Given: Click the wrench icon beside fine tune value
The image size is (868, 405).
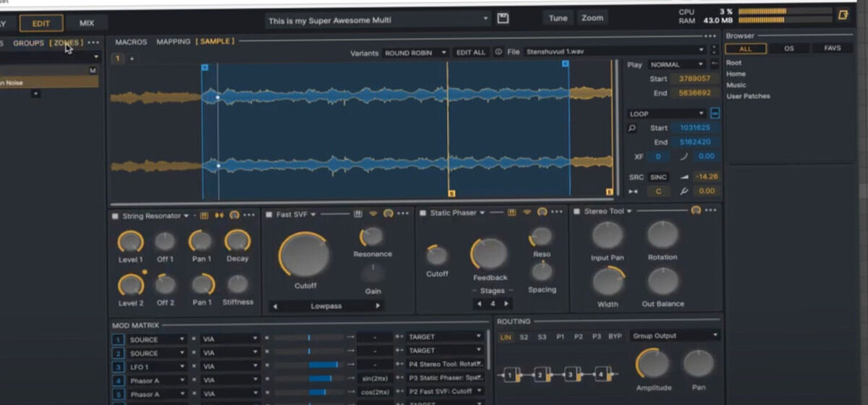Looking at the screenshot, I should click(684, 191).
